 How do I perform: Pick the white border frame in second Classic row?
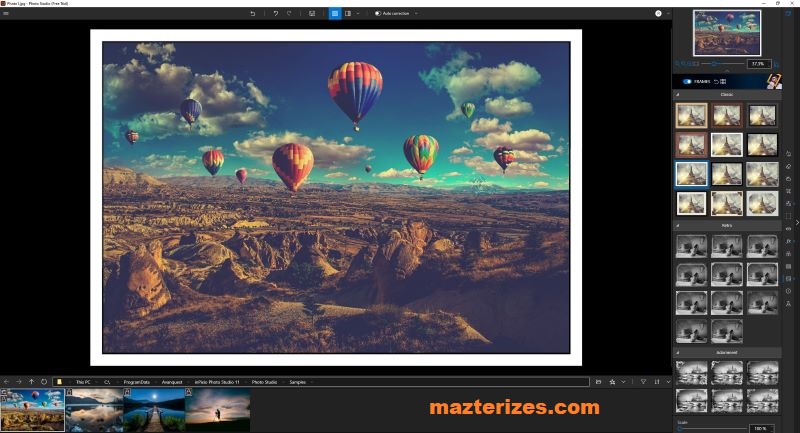727,145
